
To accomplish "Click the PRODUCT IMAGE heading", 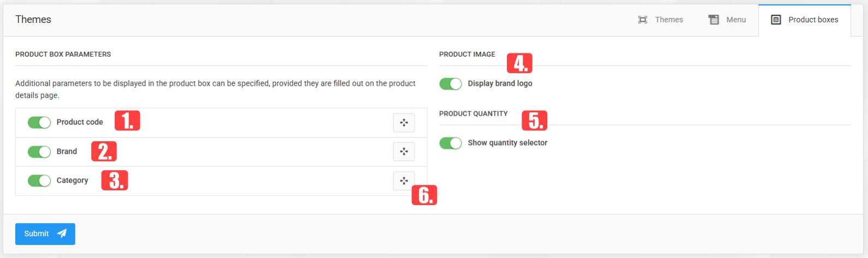I will coord(467,55).
